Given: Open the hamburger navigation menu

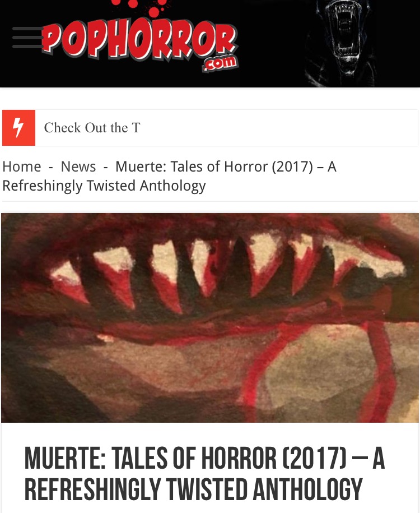Looking at the screenshot, I should tap(27, 38).
